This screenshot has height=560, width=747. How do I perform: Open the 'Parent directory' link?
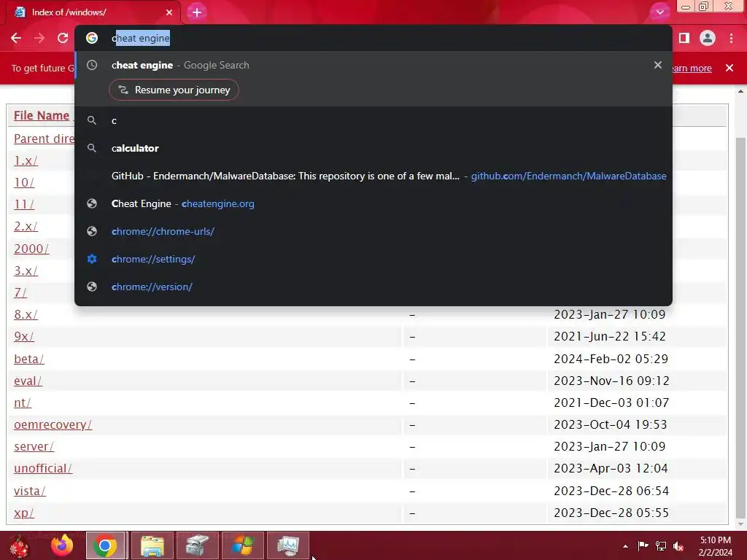(x=44, y=139)
